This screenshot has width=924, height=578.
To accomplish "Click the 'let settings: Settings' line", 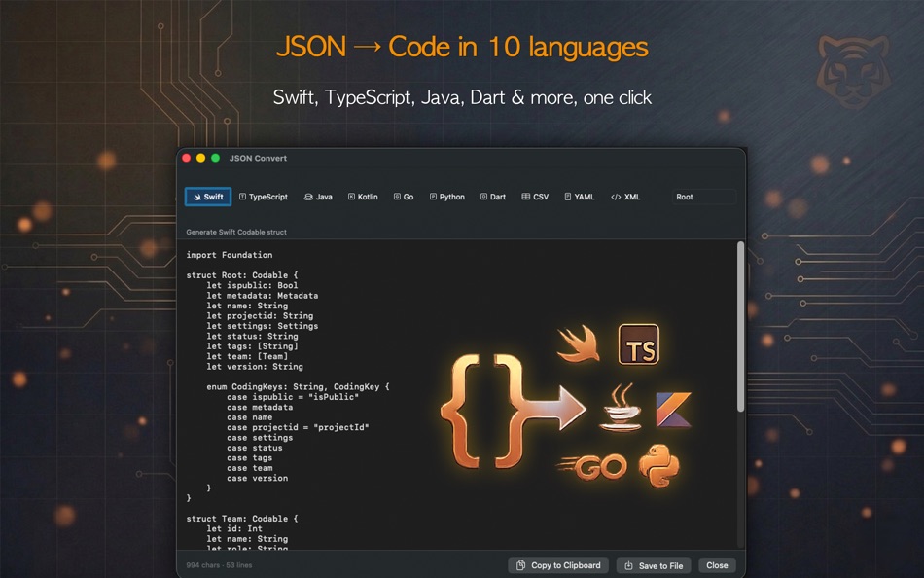I will 263,326.
